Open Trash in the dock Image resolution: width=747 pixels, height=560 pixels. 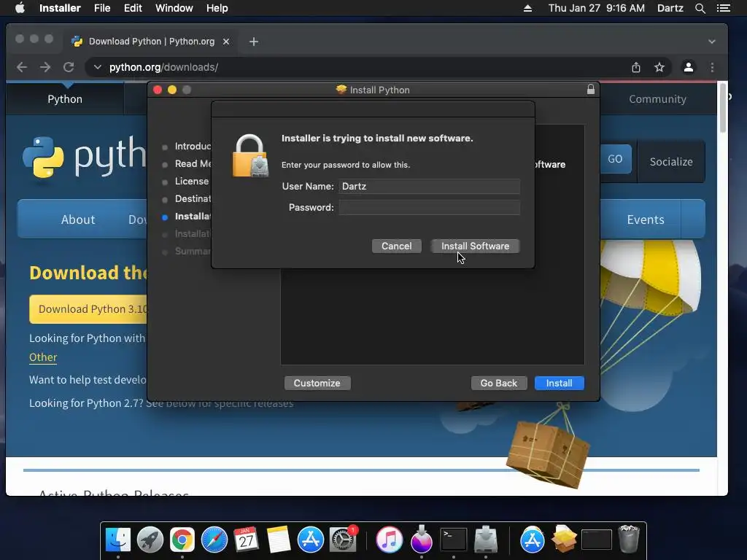point(628,540)
